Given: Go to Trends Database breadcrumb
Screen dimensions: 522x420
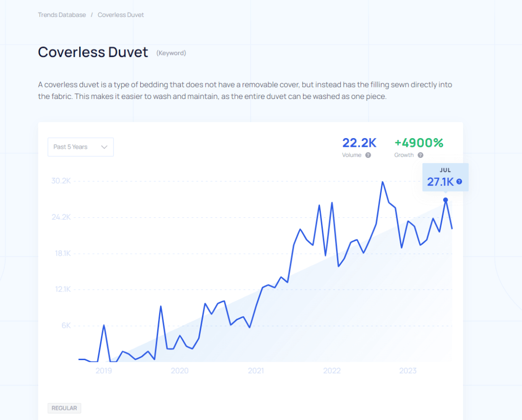Looking at the screenshot, I should pos(62,15).
